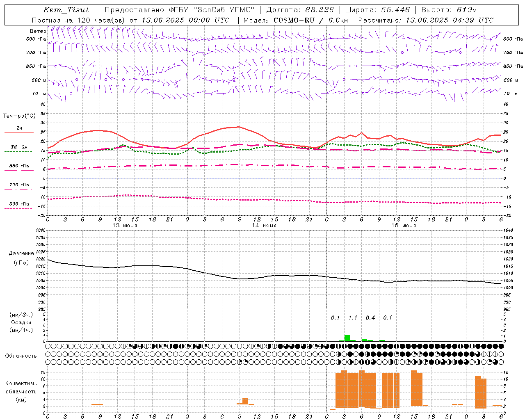
Task: Select the longitude value Долгота: 88.226
Action: [300, 10]
